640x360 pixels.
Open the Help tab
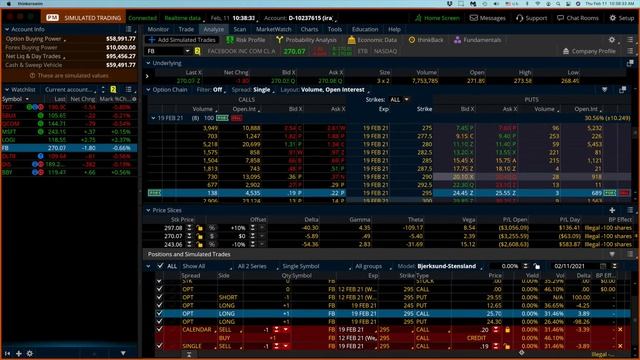[x=394, y=29]
